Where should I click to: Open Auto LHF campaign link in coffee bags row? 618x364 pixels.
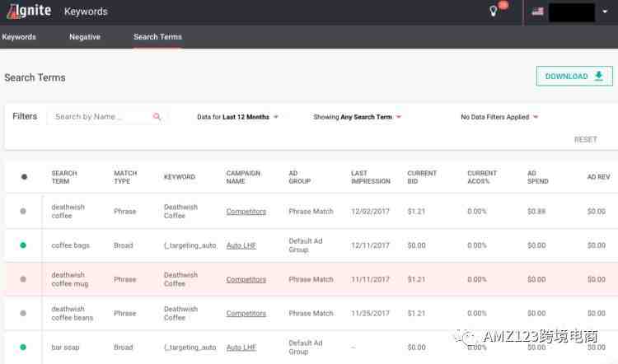[x=241, y=245]
